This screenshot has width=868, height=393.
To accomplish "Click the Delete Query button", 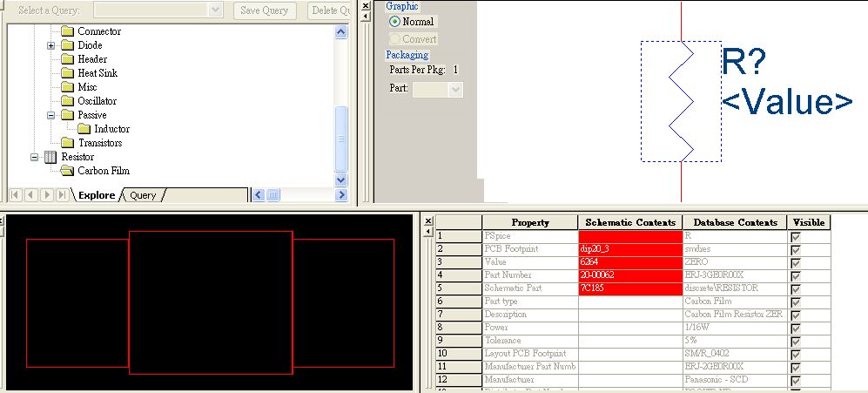I will pos(329,10).
